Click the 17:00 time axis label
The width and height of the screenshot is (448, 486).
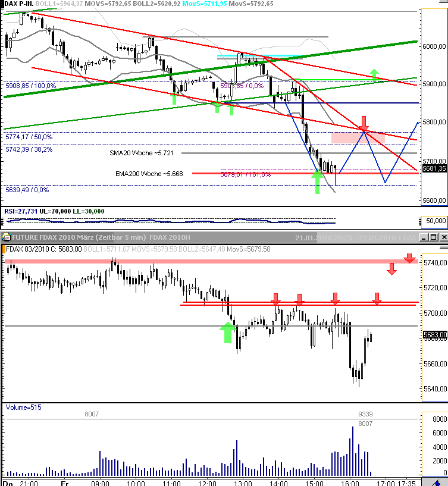pos(386,483)
